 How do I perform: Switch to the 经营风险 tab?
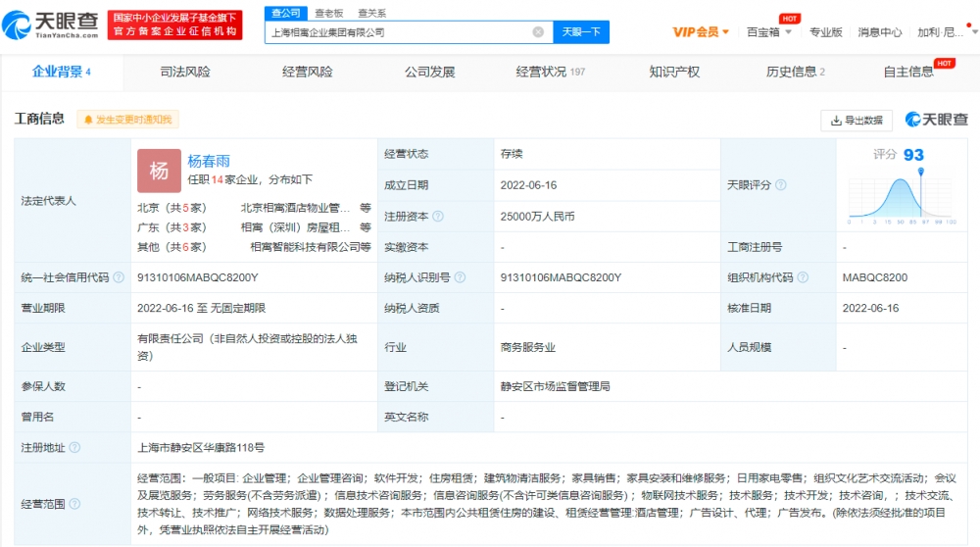click(307, 72)
